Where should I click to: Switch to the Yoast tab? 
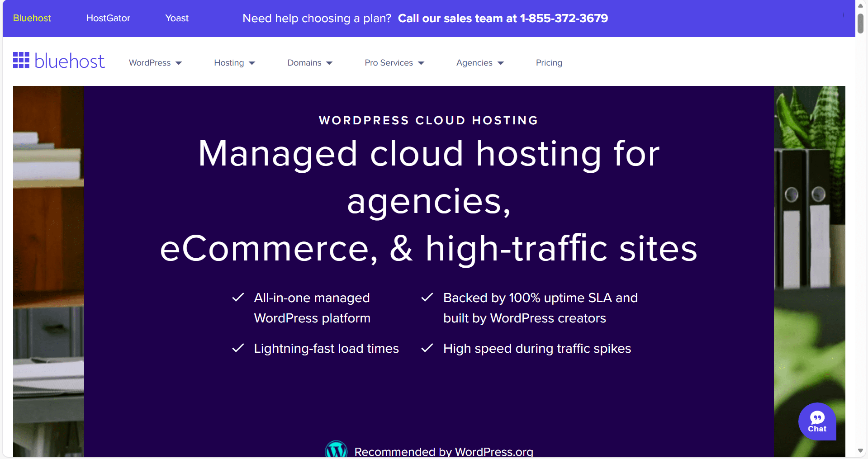pos(176,18)
